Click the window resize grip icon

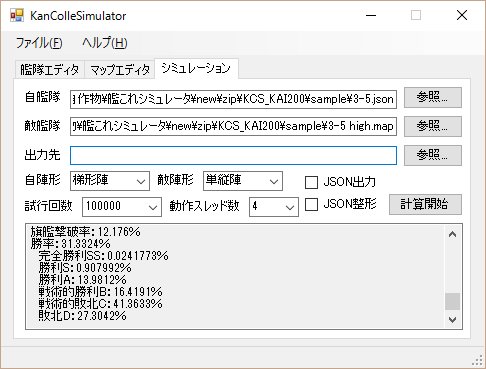click(477, 360)
